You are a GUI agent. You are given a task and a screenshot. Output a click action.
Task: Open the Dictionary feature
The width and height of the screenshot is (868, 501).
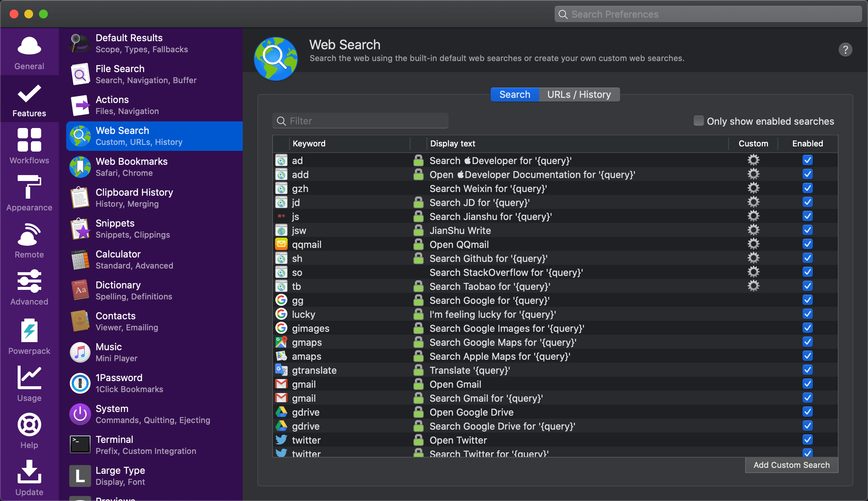pyautogui.click(x=154, y=291)
